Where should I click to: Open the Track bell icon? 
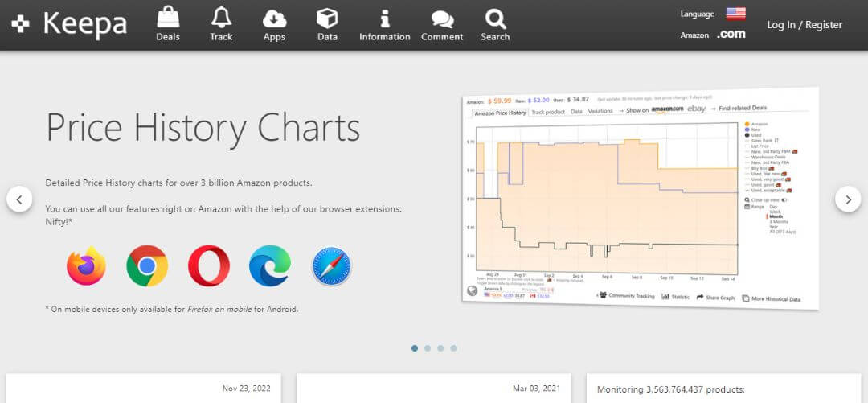[221, 17]
